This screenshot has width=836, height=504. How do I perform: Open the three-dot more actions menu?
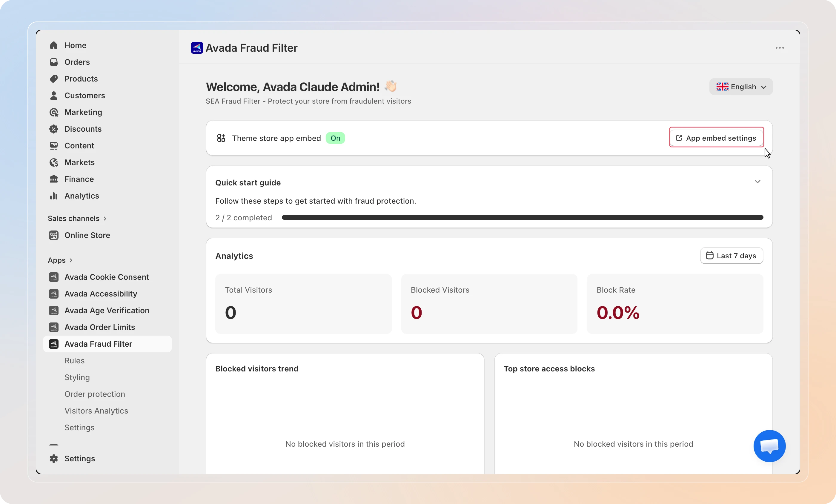780,48
